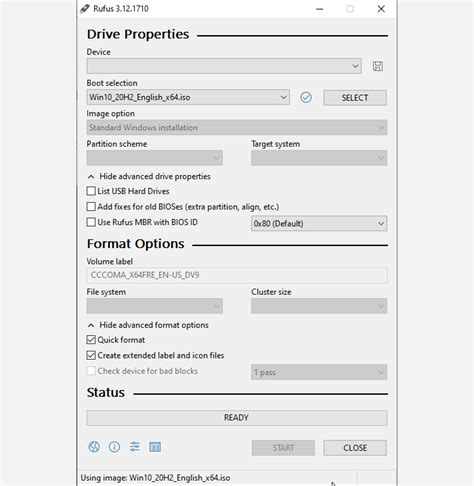
Task: Click the ISO checksum checkmark icon
Action: coord(306,97)
